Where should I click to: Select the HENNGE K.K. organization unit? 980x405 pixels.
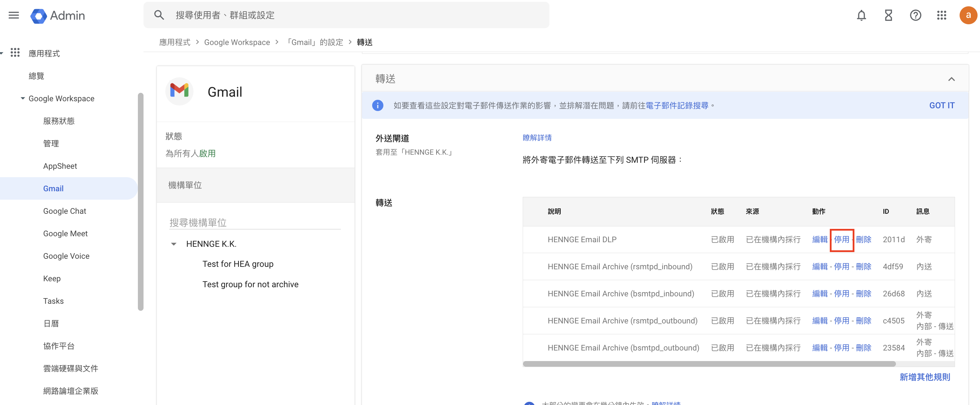(211, 244)
